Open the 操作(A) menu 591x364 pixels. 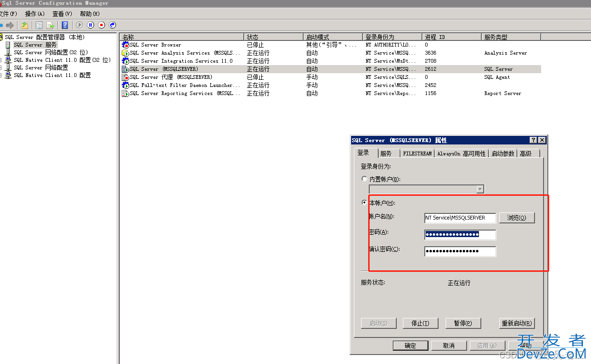pyautogui.click(x=35, y=14)
